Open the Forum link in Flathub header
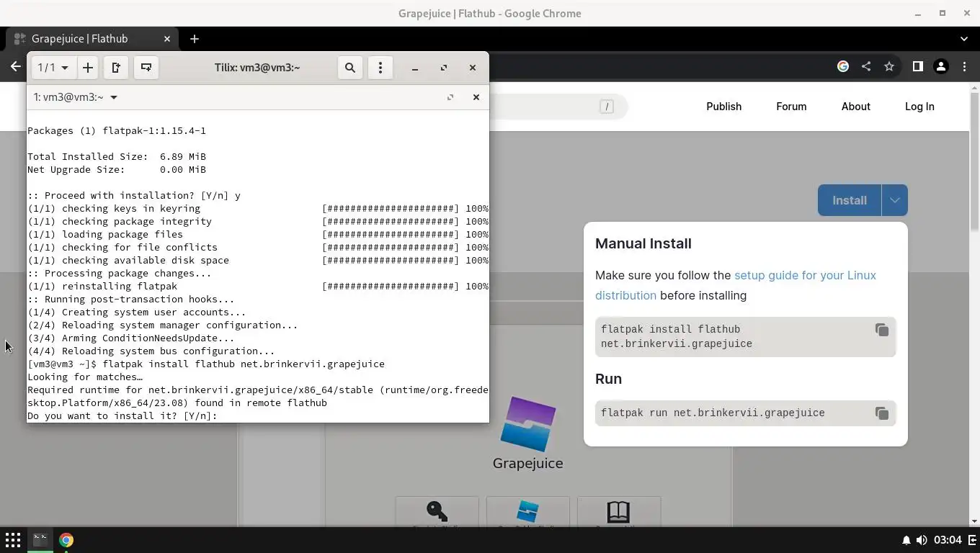Image resolution: width=980 pixels, height=553 pixels. tap(791, 107)
